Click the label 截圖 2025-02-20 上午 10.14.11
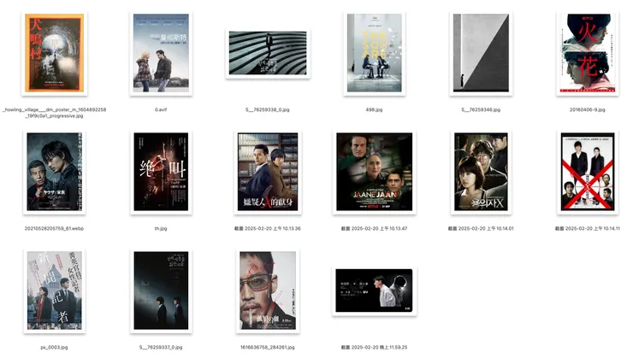The height and width of the screenshot is (364, 633). pos(588,228)
